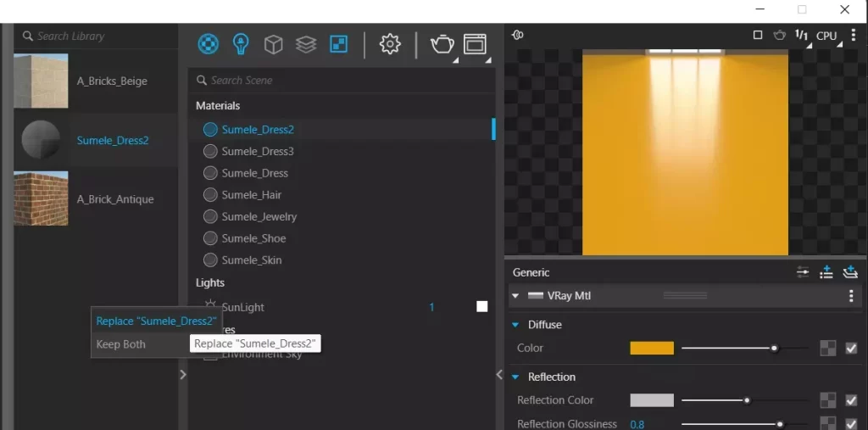Open the Render Elements layers icon
The image size is (868, 430).
click(x=306, y=44)
